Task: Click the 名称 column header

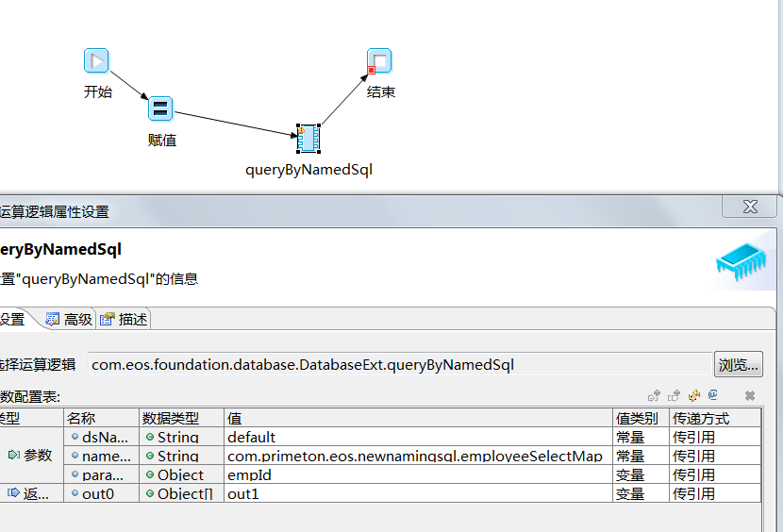Action: coord(101,418)
